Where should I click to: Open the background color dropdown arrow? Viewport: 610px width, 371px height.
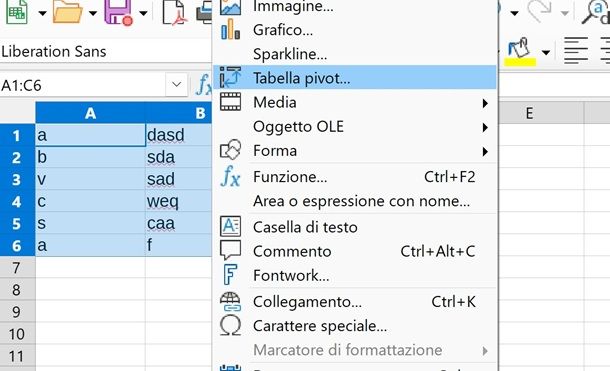(546, 52)
